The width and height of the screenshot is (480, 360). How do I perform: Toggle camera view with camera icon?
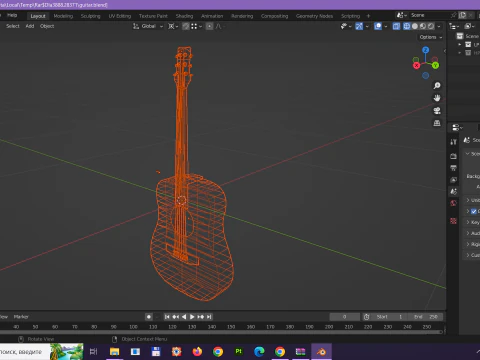(437, 111)
